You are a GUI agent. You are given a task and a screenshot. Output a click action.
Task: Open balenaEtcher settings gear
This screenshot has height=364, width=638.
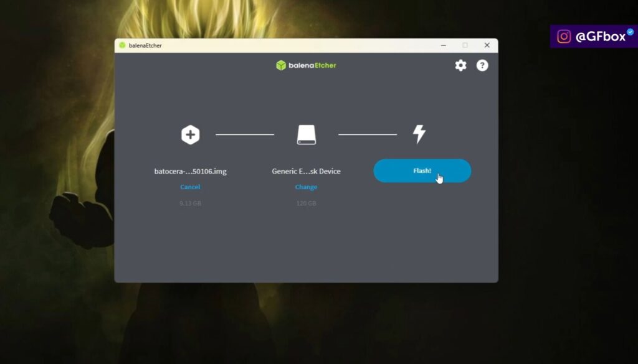(x=460, y=65)
